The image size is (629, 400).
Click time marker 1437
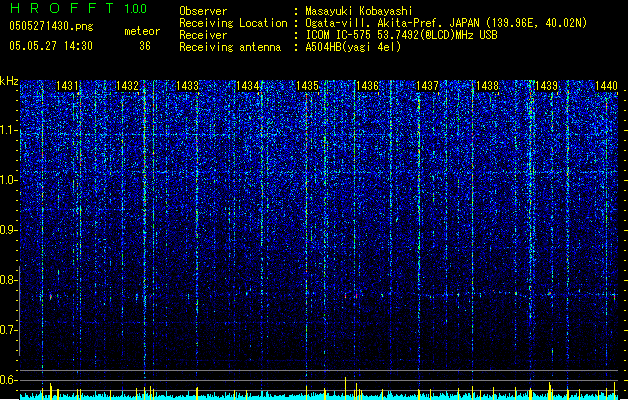click(x=427, y=86)
